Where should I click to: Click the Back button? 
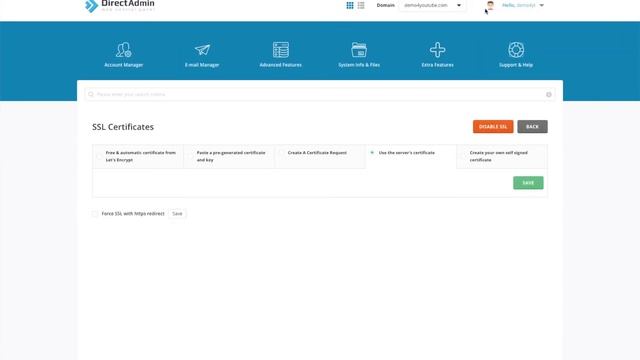(x=532, y=127)
